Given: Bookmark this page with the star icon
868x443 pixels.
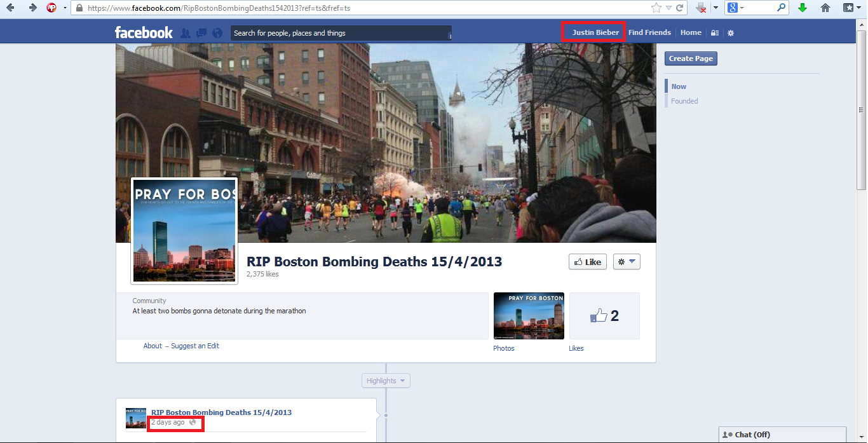Looking at the screenshot, I should (656, 8).
